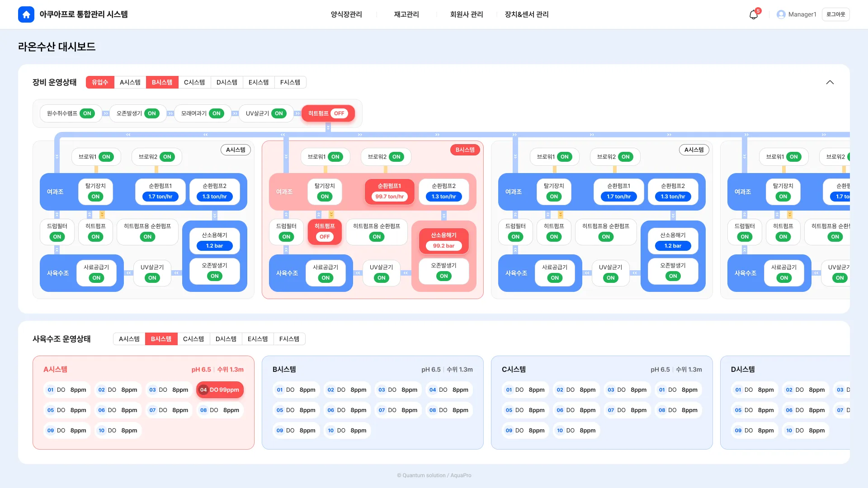
Task: Open the 장치&센서 관리 menu
Action: pyautogui.click(x=527, y=14)
